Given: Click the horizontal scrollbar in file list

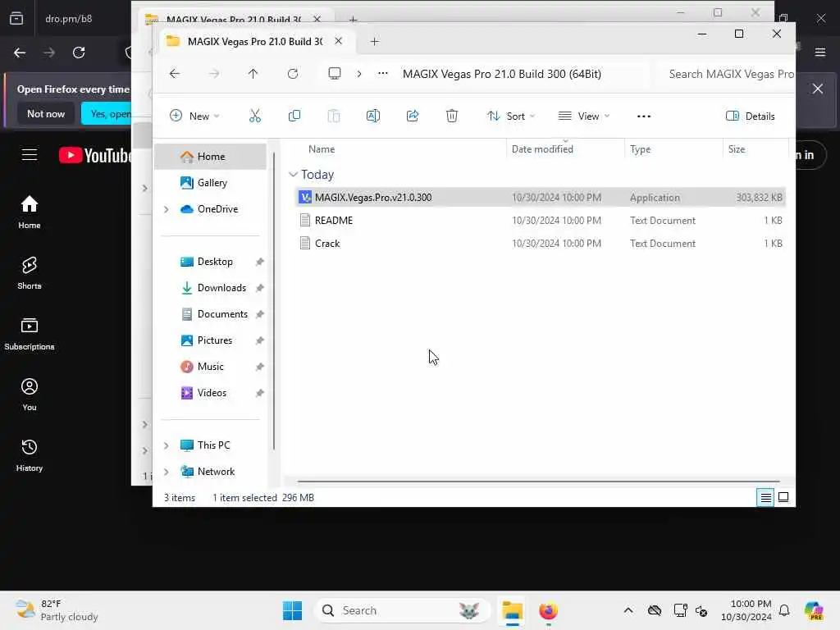Looking at the screenshot, I should tap(538, 481).
